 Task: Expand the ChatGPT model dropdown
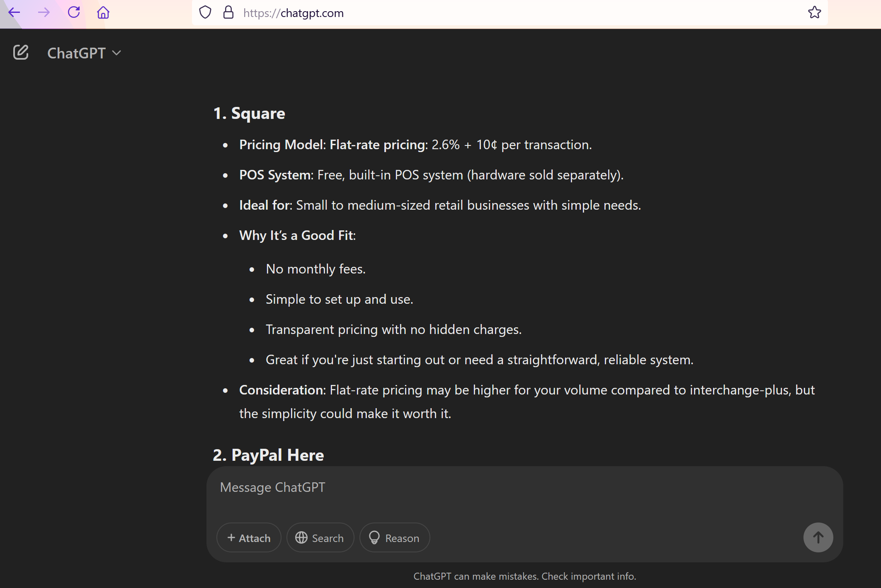(84, 53)
